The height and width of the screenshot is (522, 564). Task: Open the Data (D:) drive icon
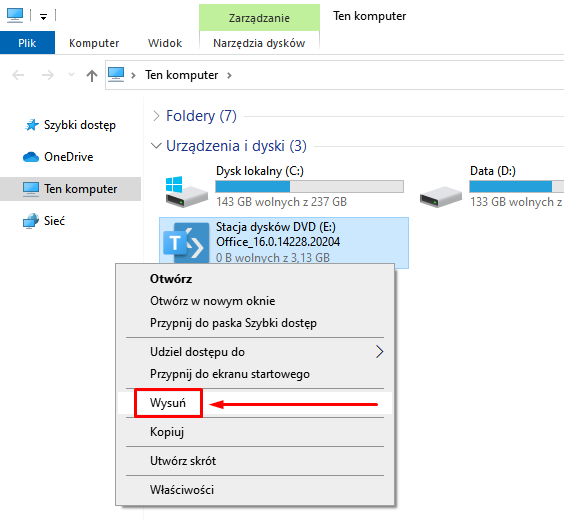(x=441, y=196)
